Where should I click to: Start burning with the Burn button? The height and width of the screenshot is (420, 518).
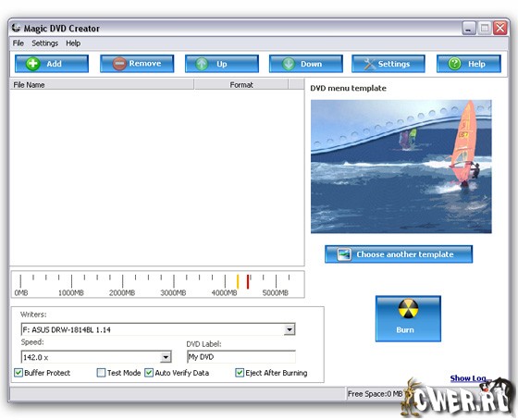tap(408, 318)
